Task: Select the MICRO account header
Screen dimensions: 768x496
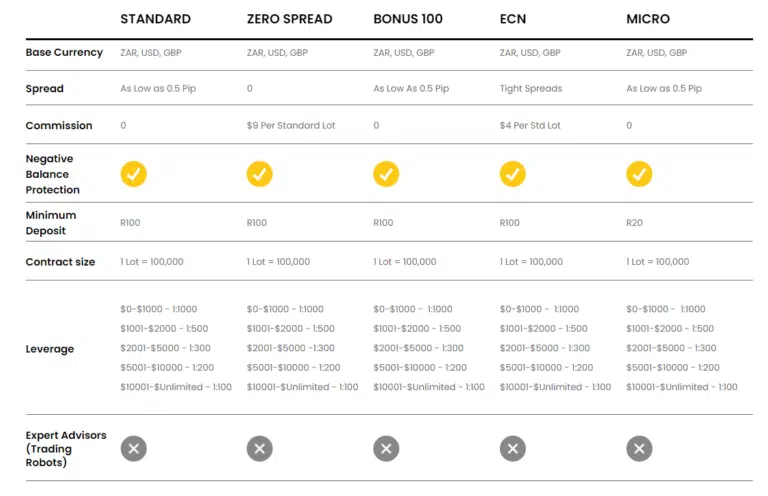Action: (x=648, y=19)
